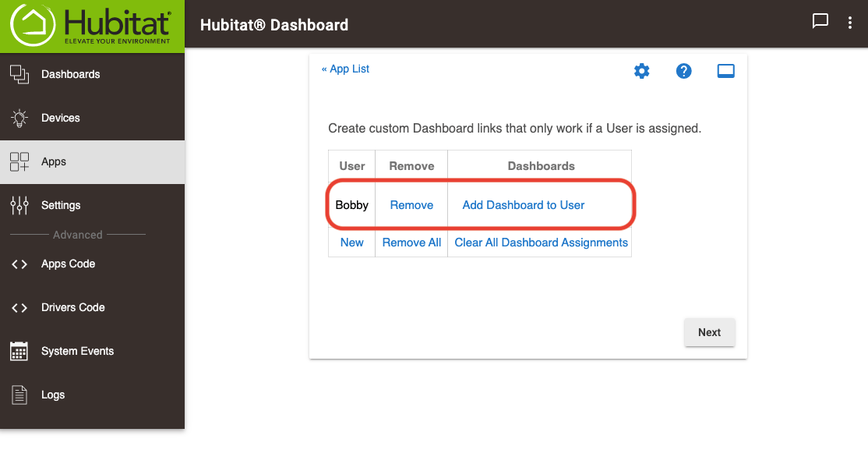Click Add Dashboard to User for Bobby
Screen dimensions: 868x471
522,205
